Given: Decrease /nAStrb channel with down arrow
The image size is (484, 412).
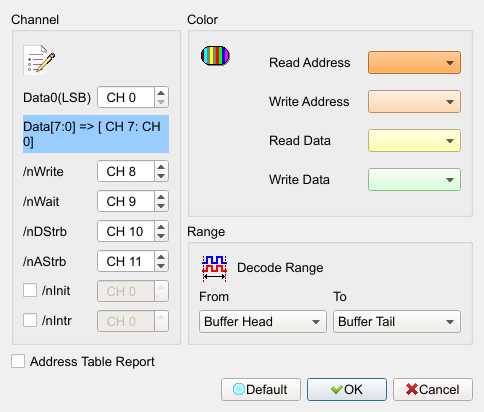Looking at the screenshot, I should tap(161, 266).
